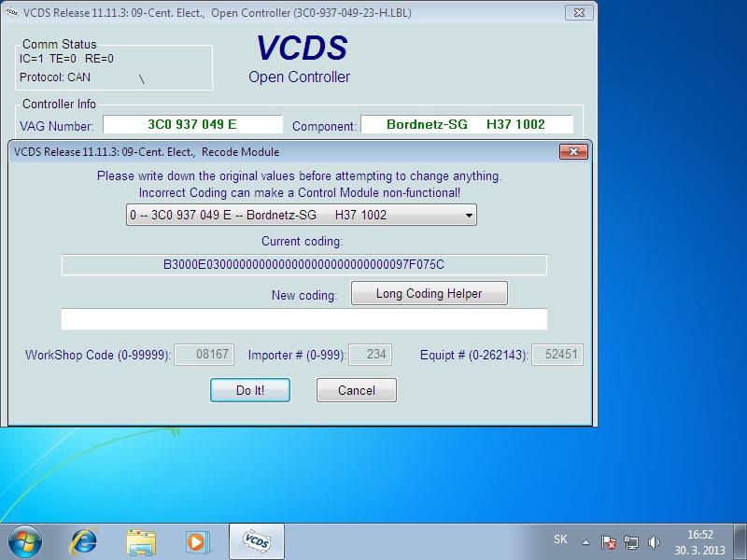Click the Do It! button
The height and width of the screenshot is (560, 747).
tap(250, 390)
